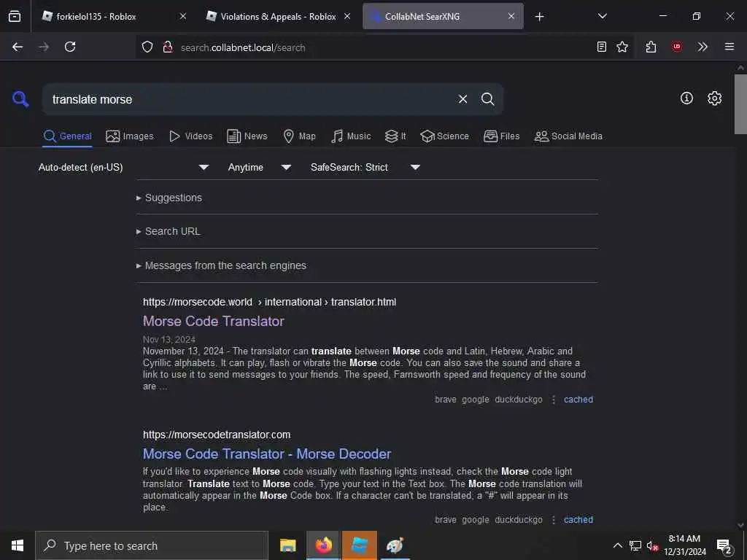Open the notification center icon

coord(724,547)
